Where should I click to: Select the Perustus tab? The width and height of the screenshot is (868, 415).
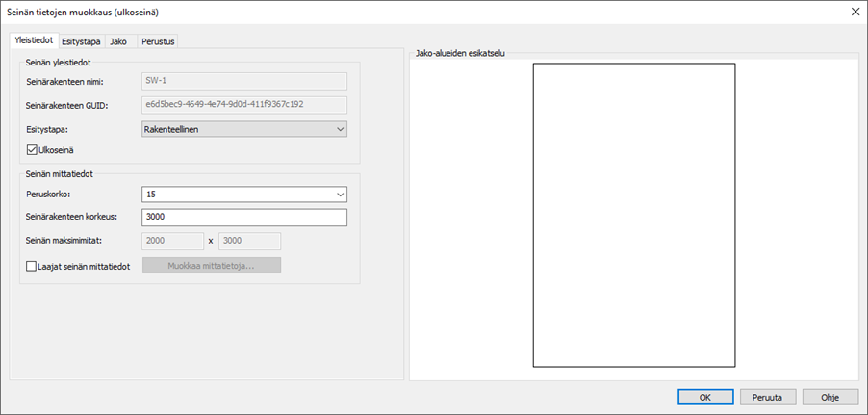point(158,41)
